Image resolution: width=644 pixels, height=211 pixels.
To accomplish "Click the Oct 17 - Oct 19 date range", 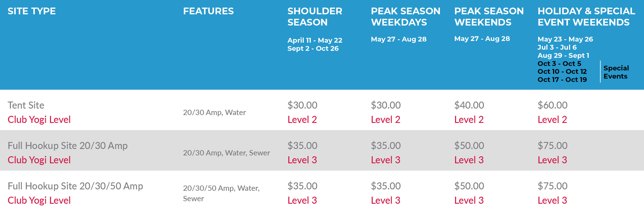I will [562, 80].
